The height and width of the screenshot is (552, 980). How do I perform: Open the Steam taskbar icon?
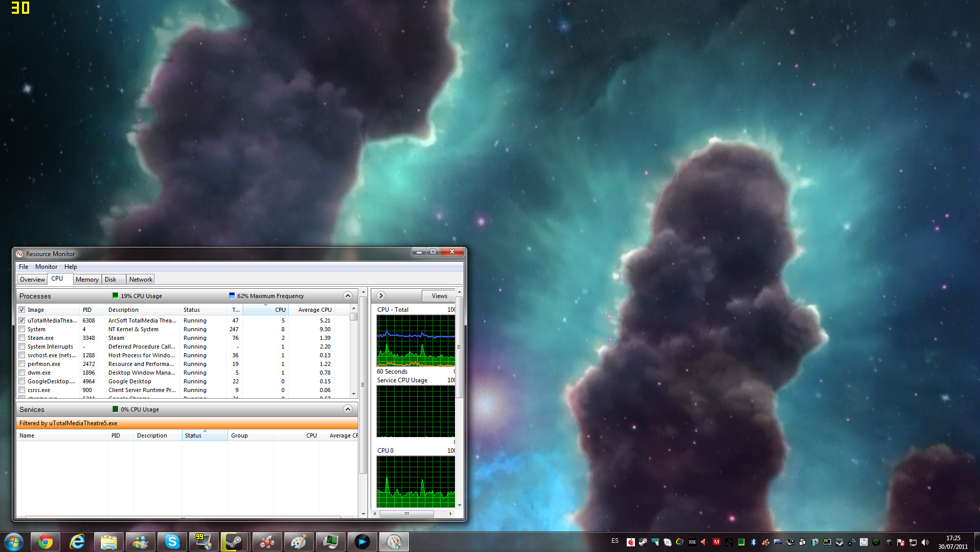(x=234, y=542)
